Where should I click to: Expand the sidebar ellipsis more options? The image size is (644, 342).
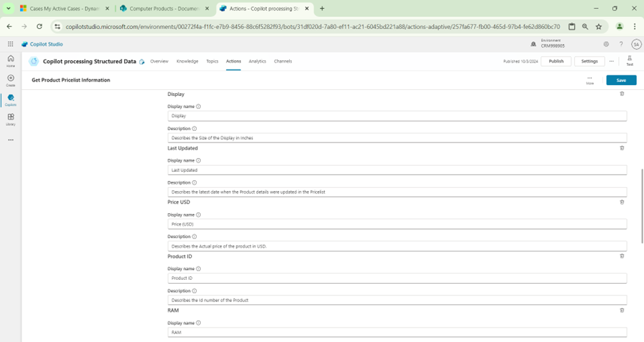[x=10, y=140]
